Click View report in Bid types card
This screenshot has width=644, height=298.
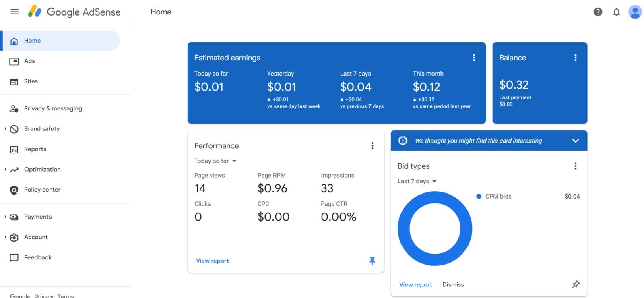(x=416, y=284)
